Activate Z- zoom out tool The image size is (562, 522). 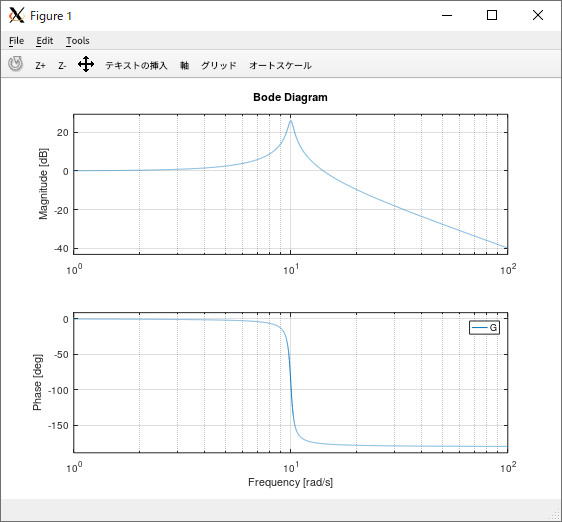pos(62,66)
